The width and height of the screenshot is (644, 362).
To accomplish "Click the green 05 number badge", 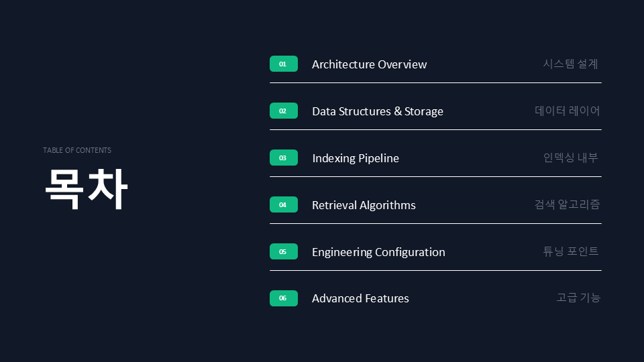I will click(x=283, y=252).
